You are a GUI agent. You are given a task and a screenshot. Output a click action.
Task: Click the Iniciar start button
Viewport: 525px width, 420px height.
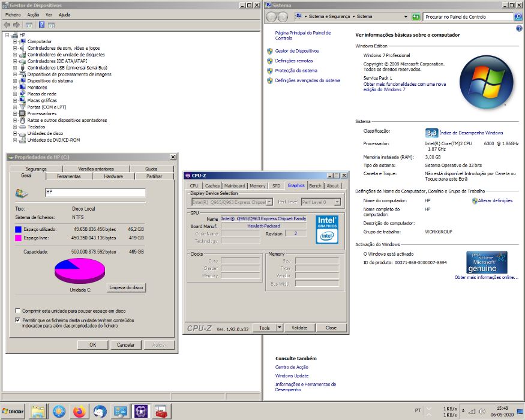13,411
